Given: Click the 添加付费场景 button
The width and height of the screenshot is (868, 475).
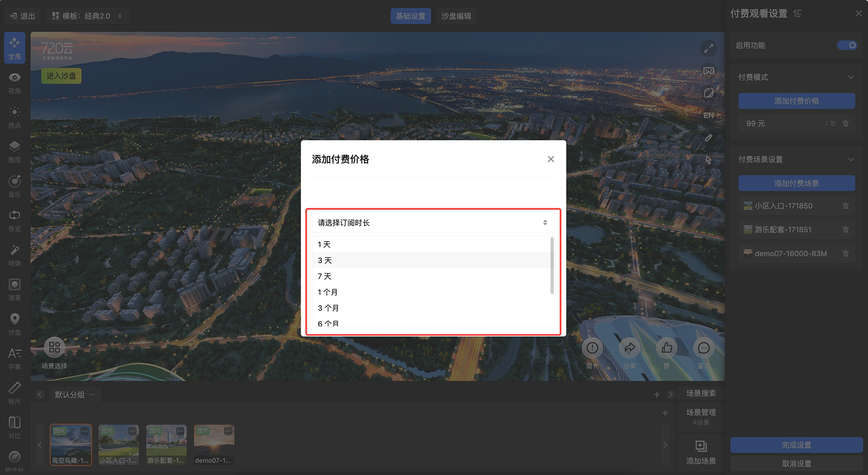Looking at the screenshot, I should 796,183.
